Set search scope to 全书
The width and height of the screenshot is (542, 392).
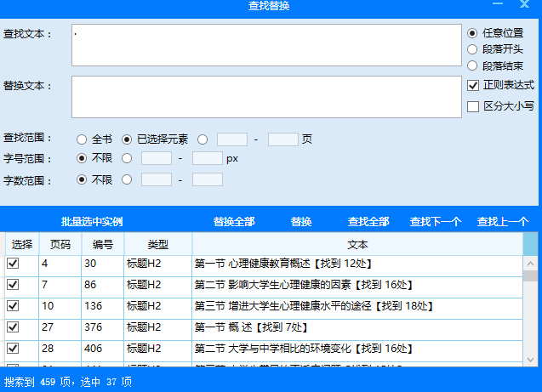82,139
